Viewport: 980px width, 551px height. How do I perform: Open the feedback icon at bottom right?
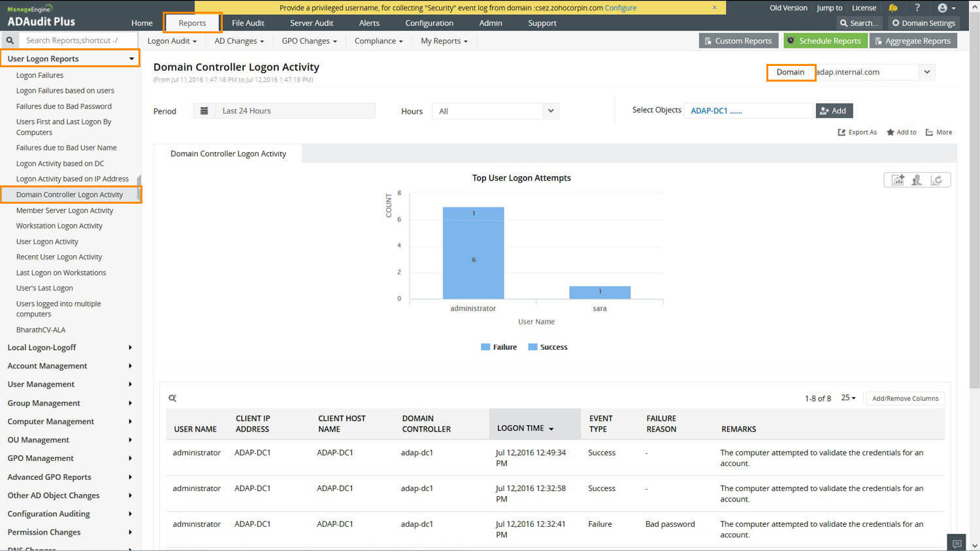[956, 542]
